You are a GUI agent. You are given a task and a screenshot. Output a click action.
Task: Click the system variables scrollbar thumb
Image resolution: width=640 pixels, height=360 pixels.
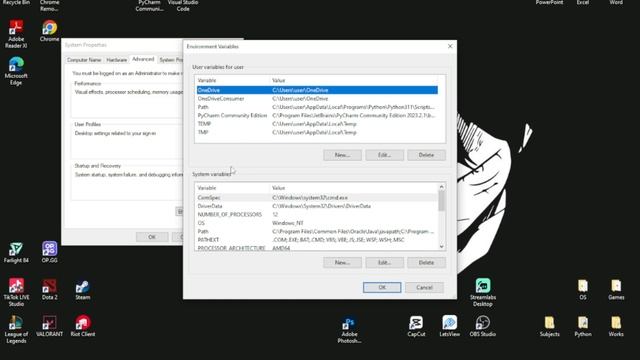click(441, 201)
